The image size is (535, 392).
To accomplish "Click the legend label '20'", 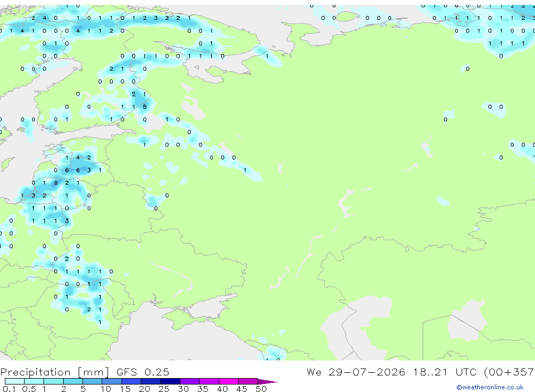I will (144, 389).
